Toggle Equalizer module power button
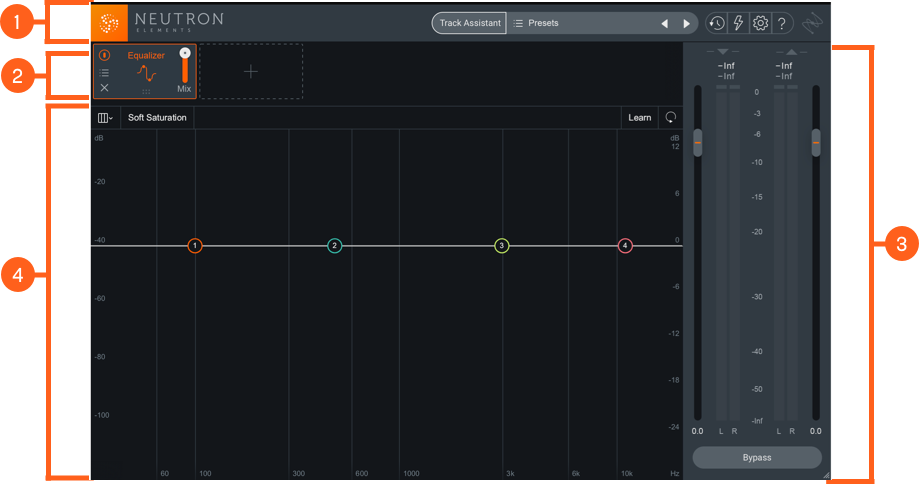This screenshot has width=919, height=484. click(x=104, y=55)
